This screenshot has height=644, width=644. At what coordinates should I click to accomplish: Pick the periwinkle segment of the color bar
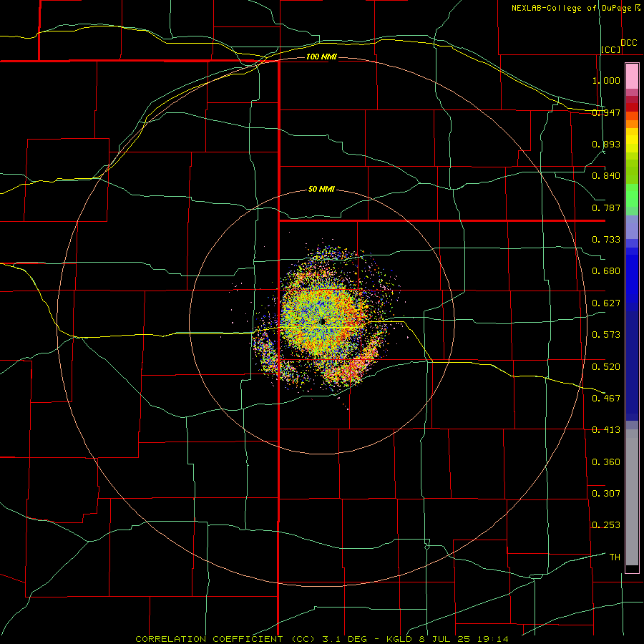(632, 227)
